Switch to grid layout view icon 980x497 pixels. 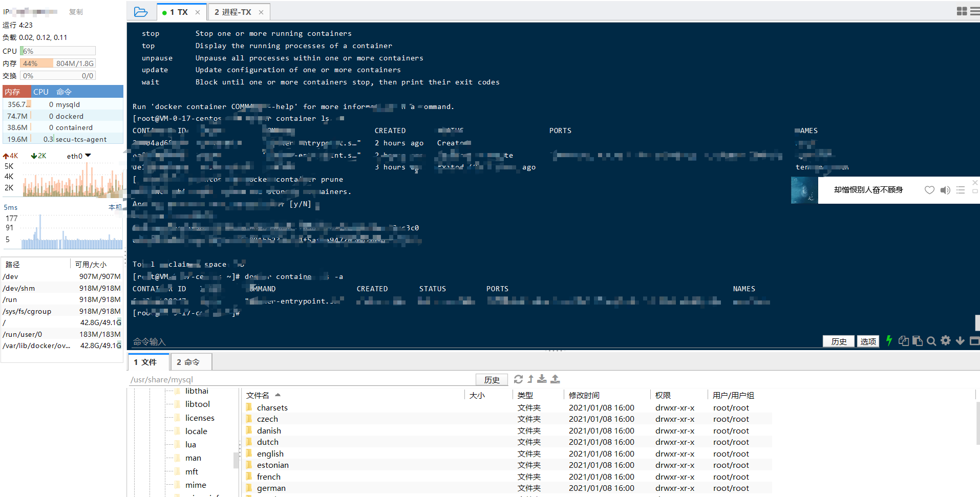pyautogui.click(x=962, y=11)
